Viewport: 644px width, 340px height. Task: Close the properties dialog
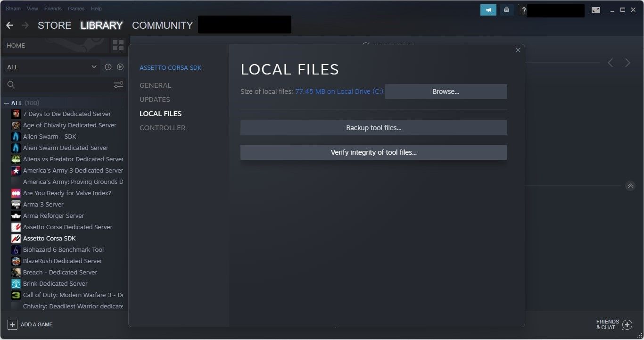[x=518, y=50]
